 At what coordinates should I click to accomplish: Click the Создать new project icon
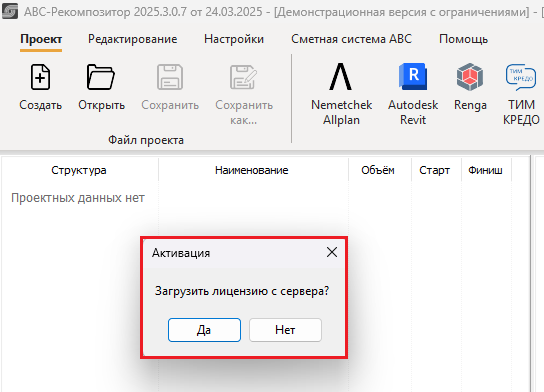click(41, 77)
